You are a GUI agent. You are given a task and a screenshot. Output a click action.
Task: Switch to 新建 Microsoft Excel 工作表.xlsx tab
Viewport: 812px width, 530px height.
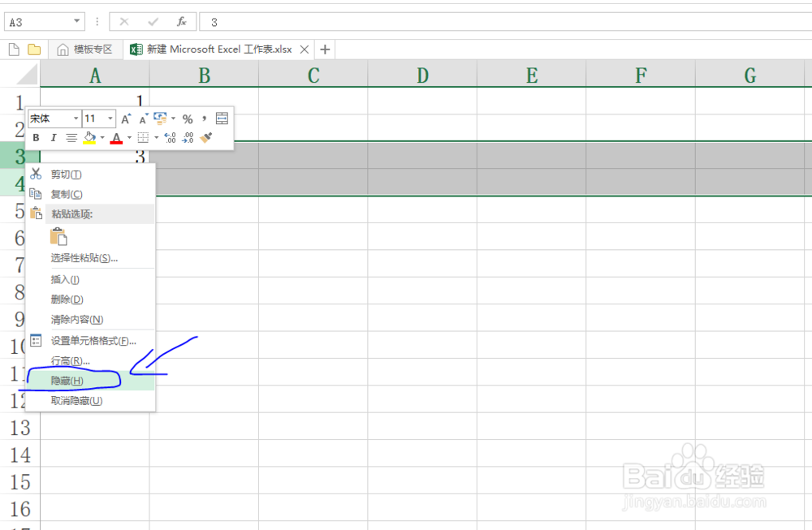tap(219, 50)
